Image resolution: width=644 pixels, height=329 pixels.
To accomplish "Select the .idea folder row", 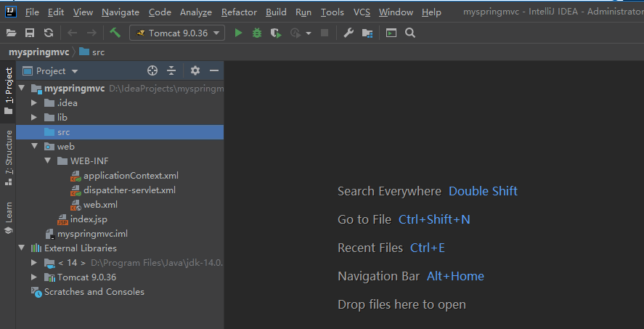I will pos(120,102).
